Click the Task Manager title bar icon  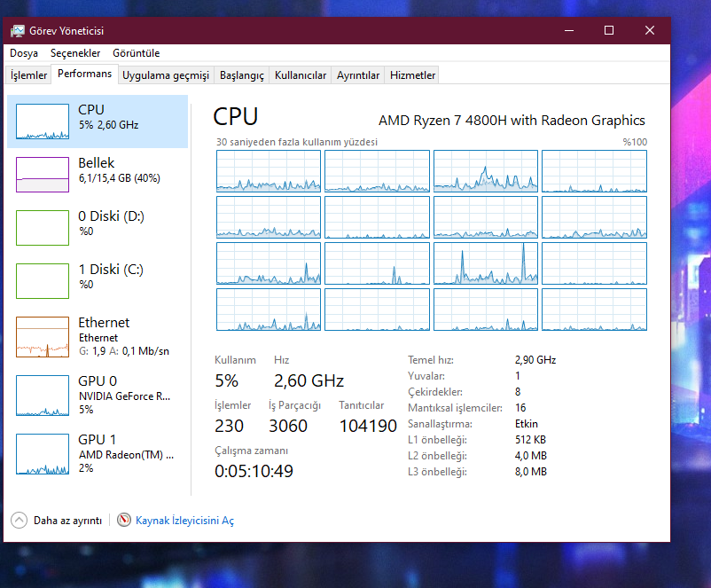18,30
